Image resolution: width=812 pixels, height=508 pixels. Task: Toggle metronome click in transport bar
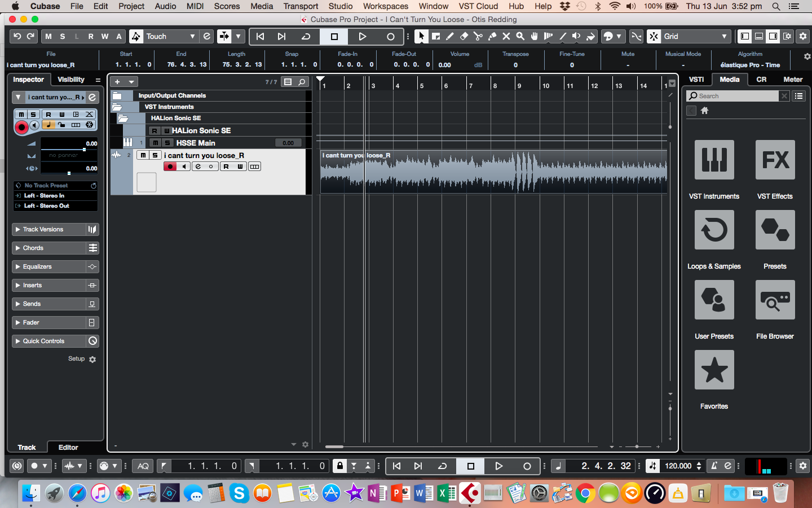pyautogui.click(x=714, y=466)
